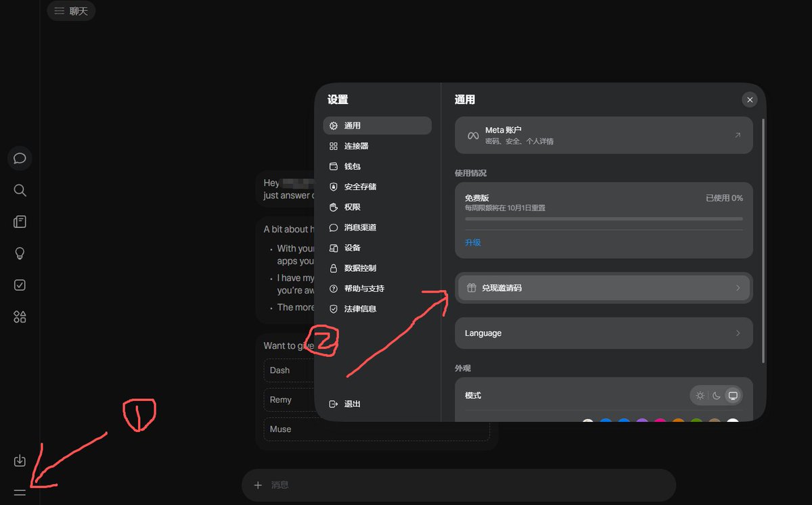Open the chat bubble icon in the left sidebar

click(20, 158)
